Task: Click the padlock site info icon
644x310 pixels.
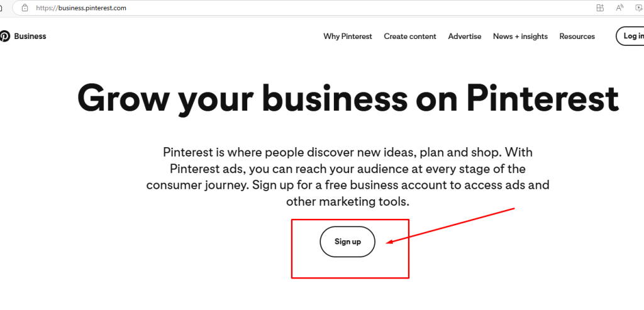Action: click(25, 8)
